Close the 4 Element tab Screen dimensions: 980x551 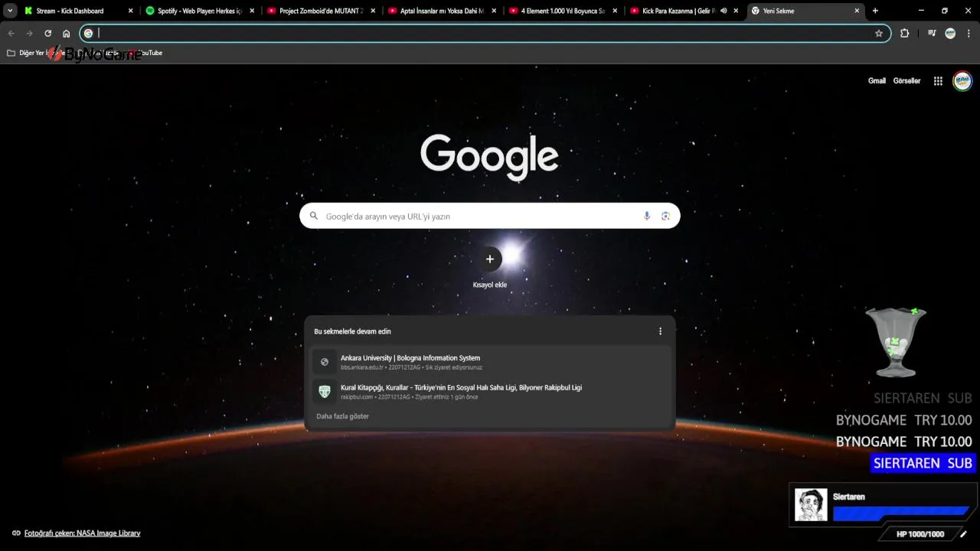(615, 11)
